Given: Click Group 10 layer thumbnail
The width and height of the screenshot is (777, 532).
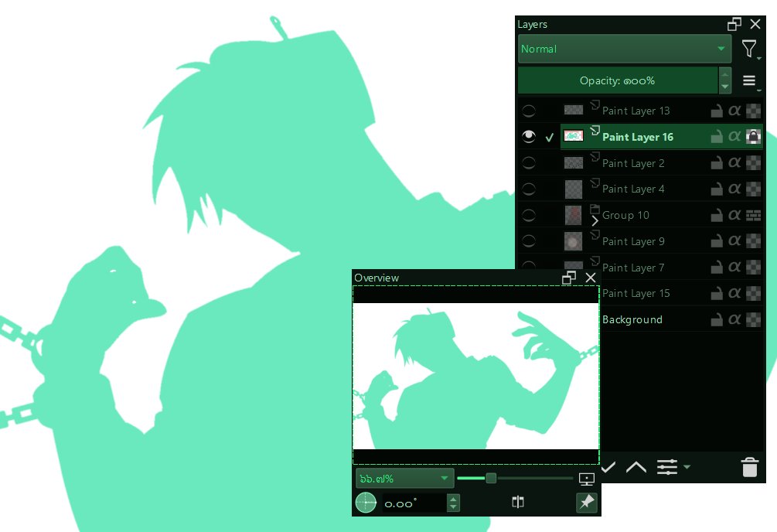Looking at the screenshot, I should [x=574, y=215].
